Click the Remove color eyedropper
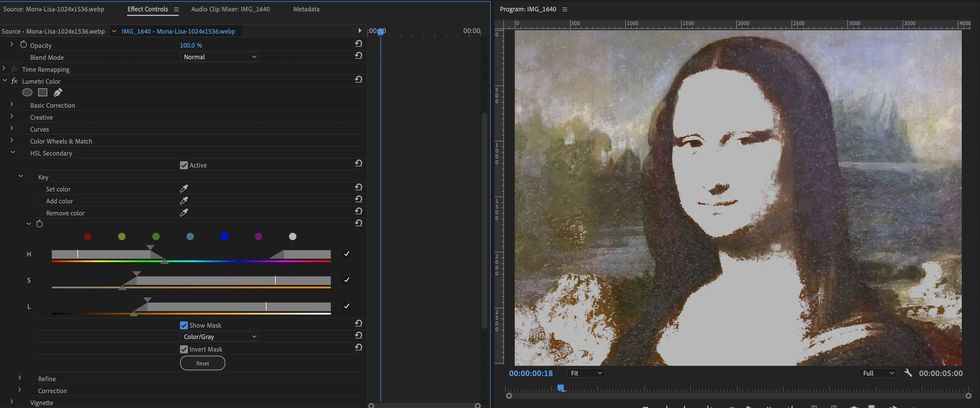980x408 pixels. pyautogui.click(x=184, y=213)
